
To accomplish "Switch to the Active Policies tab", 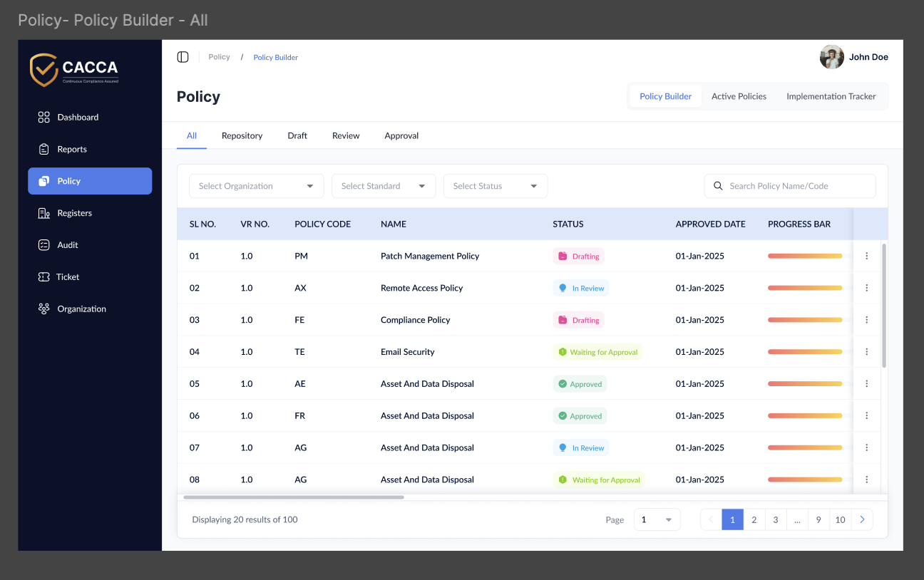I will click(x=739, y=96).
